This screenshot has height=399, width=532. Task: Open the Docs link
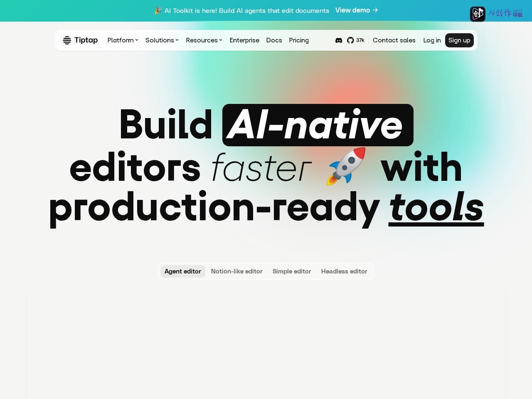(274, 40)
